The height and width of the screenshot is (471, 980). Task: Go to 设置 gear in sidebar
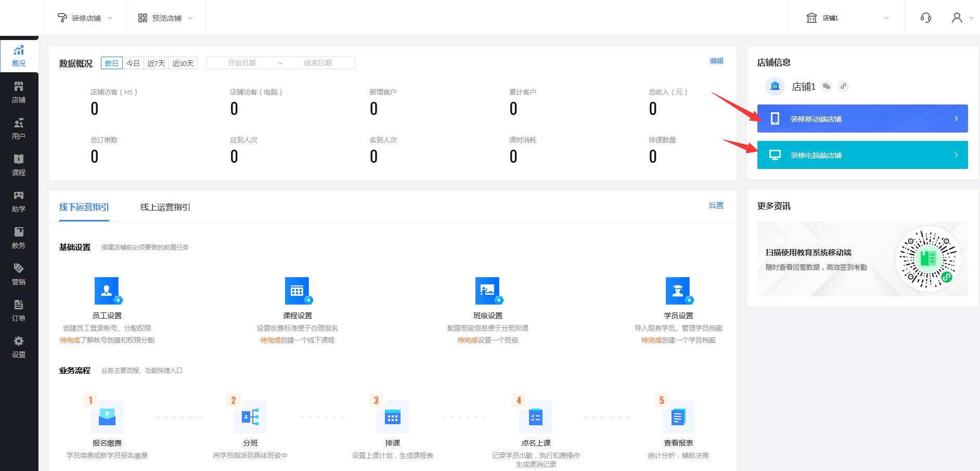pos(19,347)
